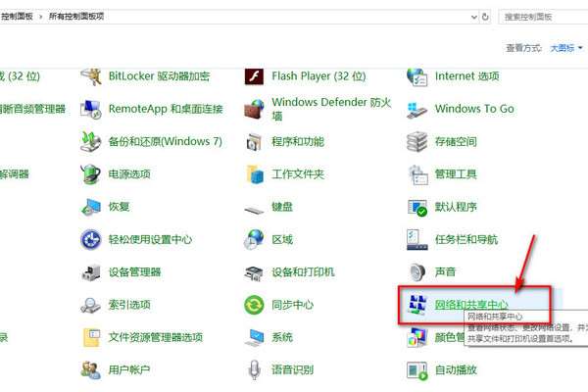Open the 工作文件夹 link text
This screenshot has height=392, width=588.
tap(298, 174)
